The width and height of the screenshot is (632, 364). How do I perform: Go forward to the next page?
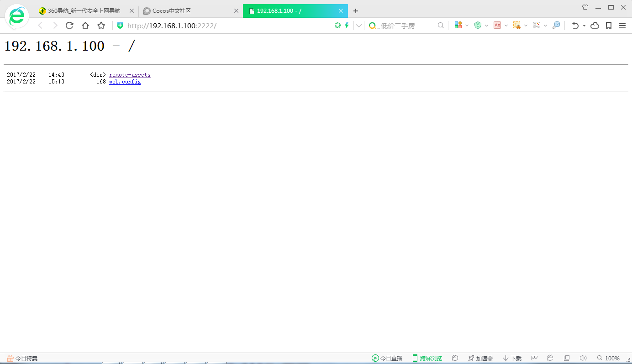(x=55, y=26)
